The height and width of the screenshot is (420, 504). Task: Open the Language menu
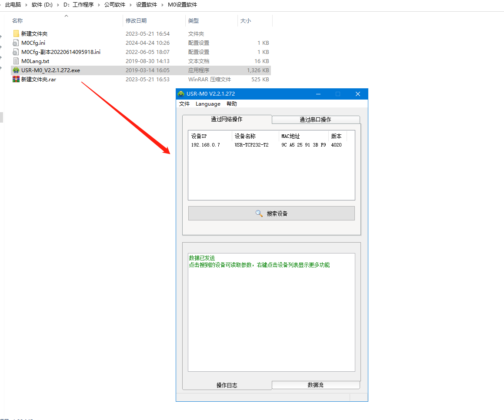[x=208, y=104]
